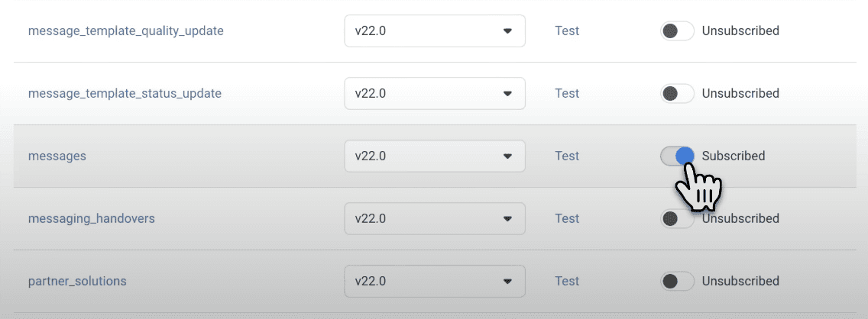This screenshot has width=868, height=319.
Task: Turn off the messages subscription toggle
Action: click(677, 156)
